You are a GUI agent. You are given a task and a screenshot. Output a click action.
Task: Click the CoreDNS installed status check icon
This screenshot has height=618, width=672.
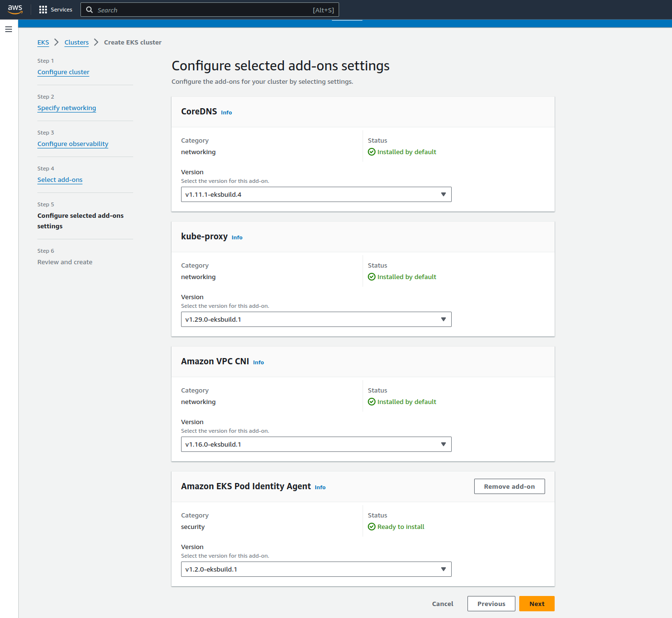click(x=372, y=152)
